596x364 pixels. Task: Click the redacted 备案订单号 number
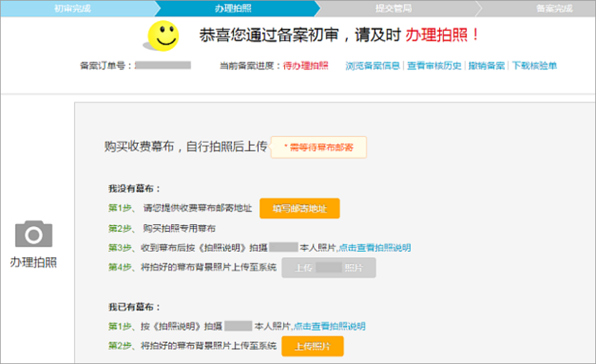point(163,65)
